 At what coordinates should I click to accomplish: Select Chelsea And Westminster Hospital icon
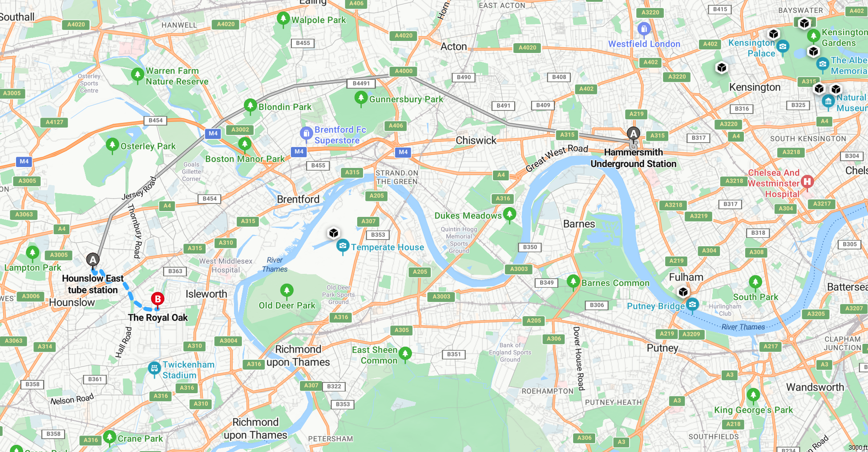pyautogui.click(x=807, y=181)
